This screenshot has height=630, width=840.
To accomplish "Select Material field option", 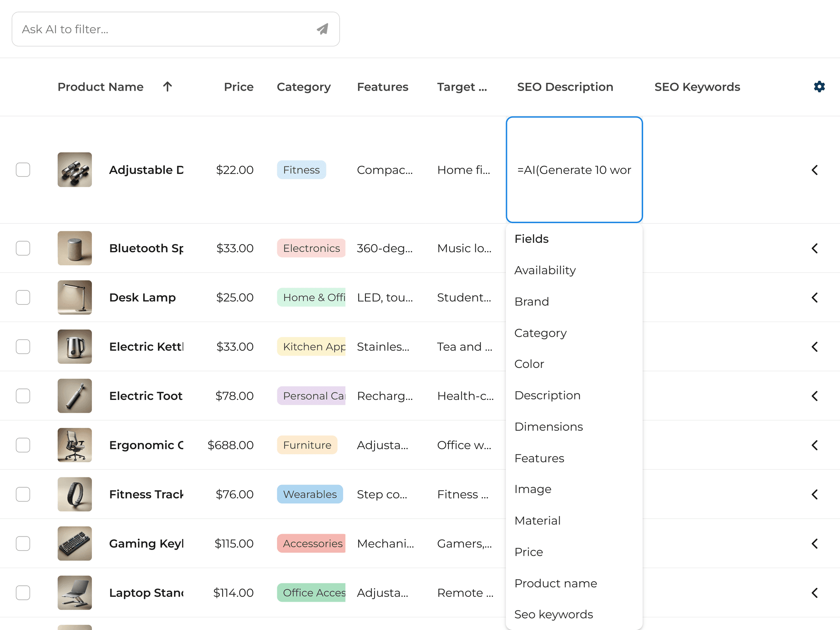I will [537, 520].
